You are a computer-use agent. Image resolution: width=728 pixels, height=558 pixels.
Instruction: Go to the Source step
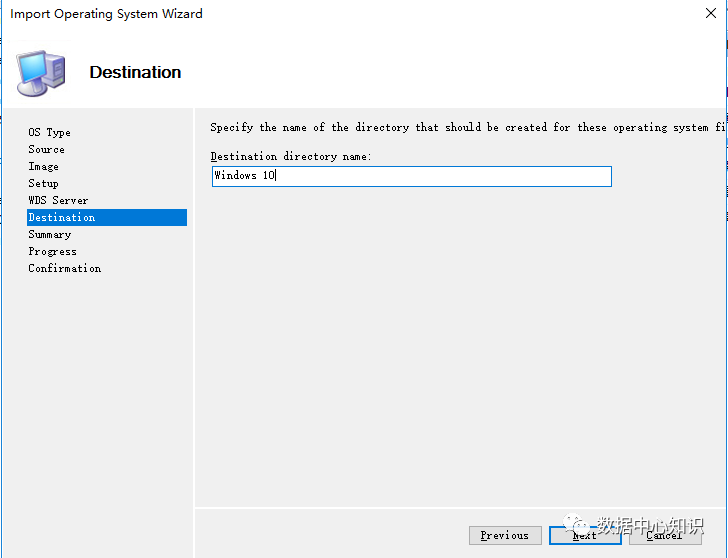pos(46,149)
